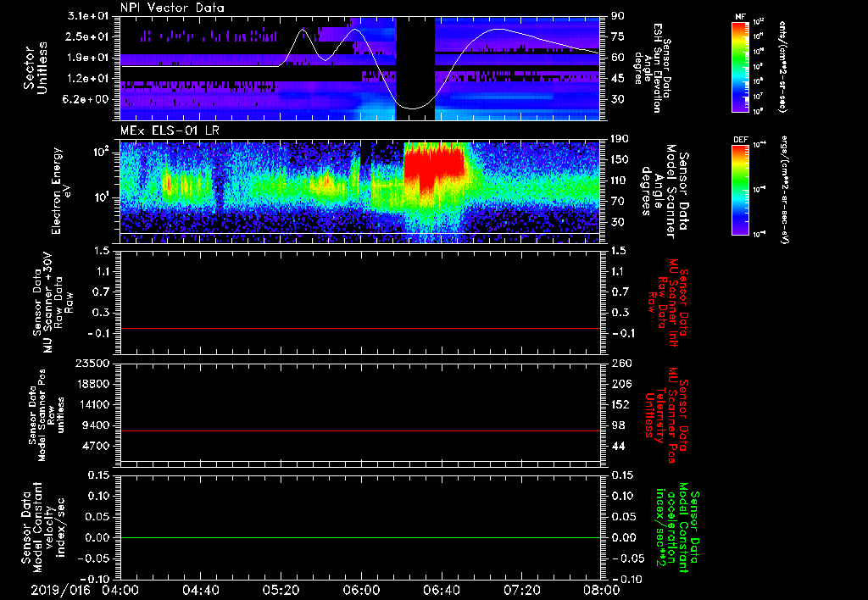This screenshot has width=868, height=600.
Task: Click the 190 scanner angle tick label
Action: [620, 139]
